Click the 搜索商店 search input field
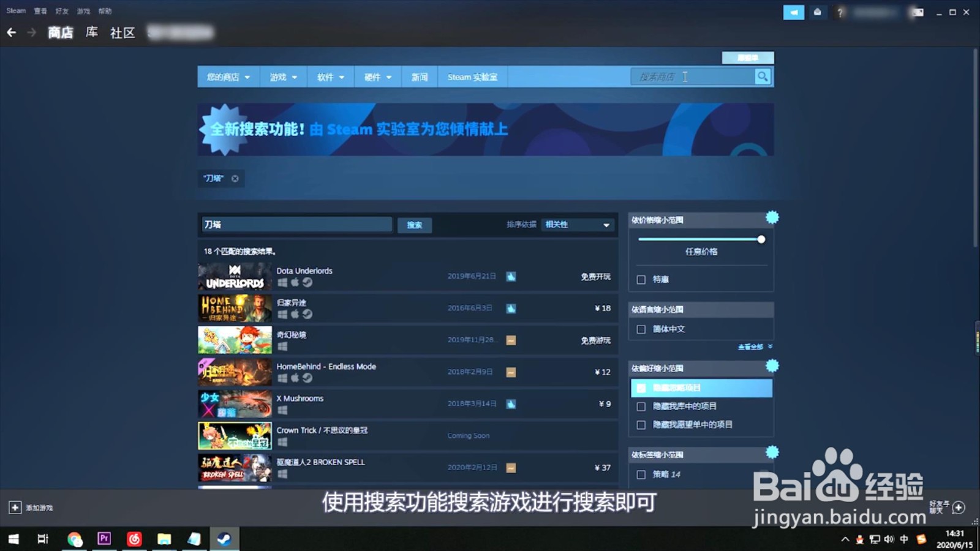980x551 pixels. 692,77
